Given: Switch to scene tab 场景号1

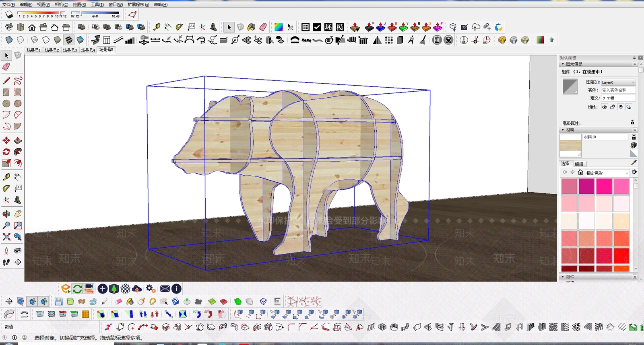Looking at the screenshot, I should tap(33, 50).
